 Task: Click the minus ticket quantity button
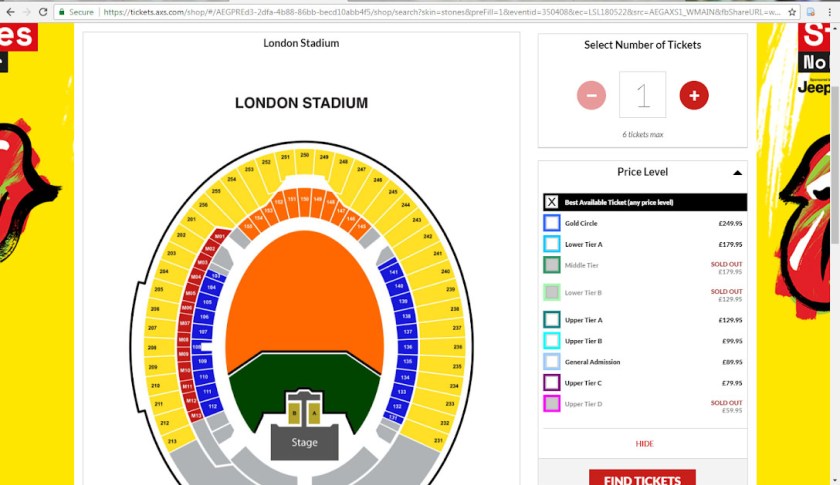[591, 95]
